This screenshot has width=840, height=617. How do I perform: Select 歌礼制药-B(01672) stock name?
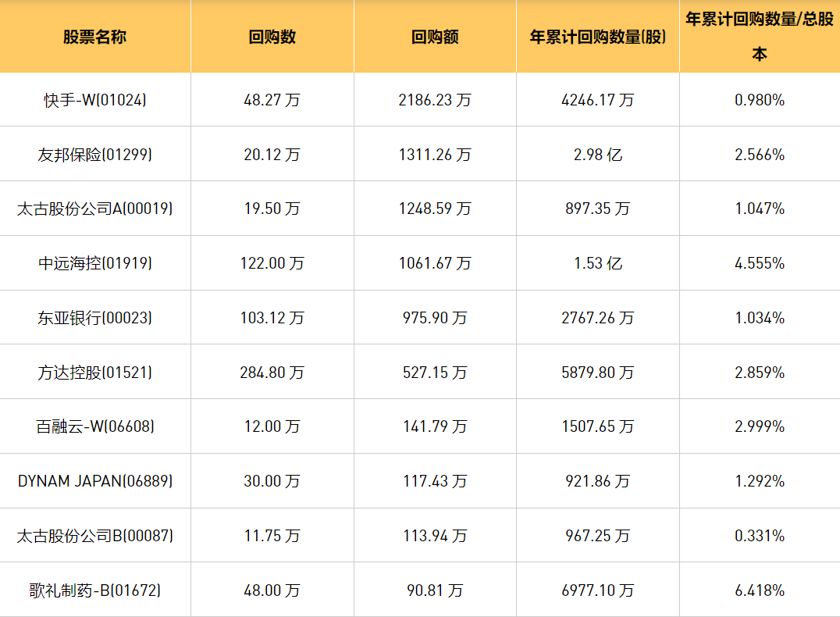pos(95,590)
